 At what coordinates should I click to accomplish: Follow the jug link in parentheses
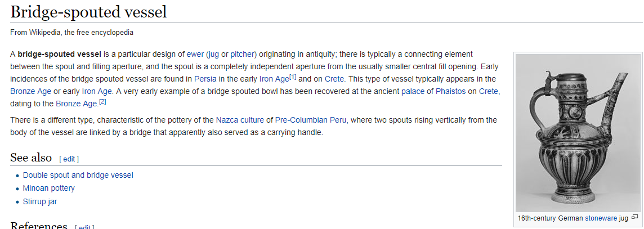point(213,54)
